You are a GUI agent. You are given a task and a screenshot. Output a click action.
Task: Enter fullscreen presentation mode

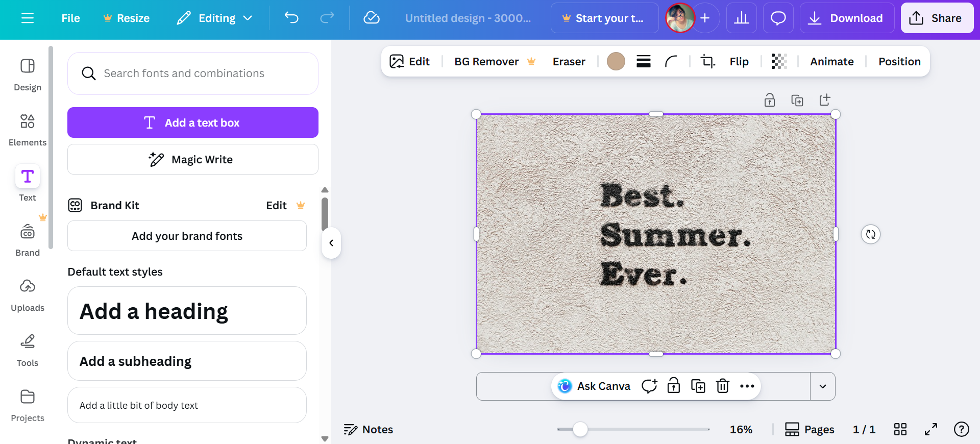pyautogui.click(x=931, y=430)
